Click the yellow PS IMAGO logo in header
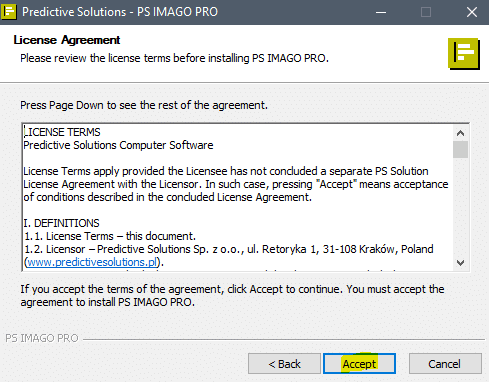 point(464,54)
